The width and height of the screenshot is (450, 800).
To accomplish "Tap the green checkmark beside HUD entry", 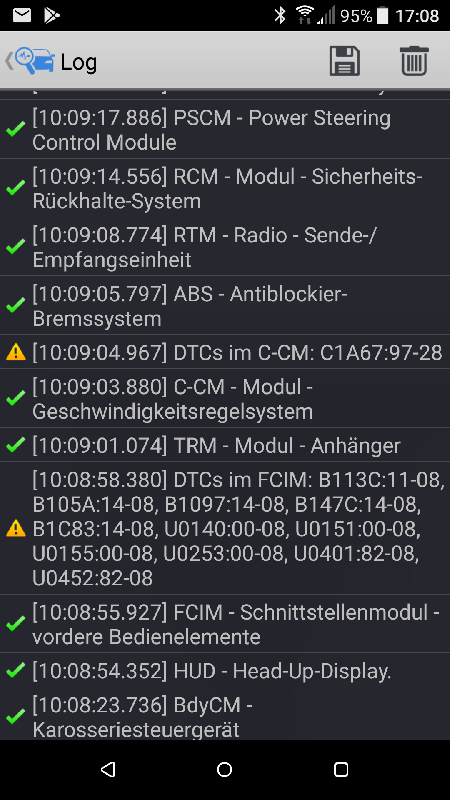I will point(16,670).
